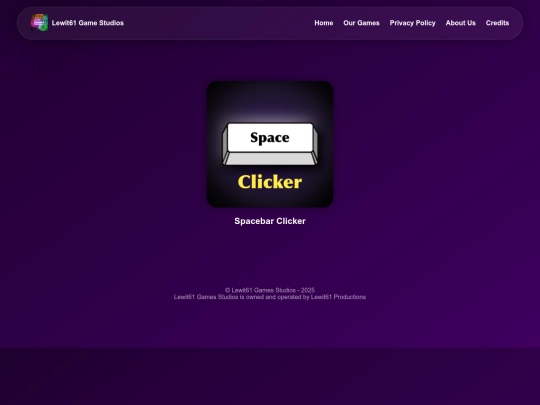
Task: Open the Our Games page
Action: (x=361, y=23)
